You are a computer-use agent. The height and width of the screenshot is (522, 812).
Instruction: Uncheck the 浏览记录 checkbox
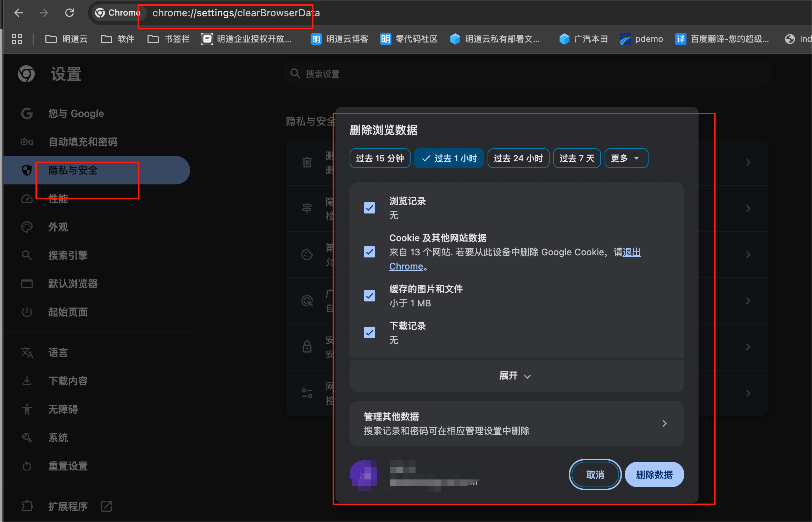[x=369, y=208]
